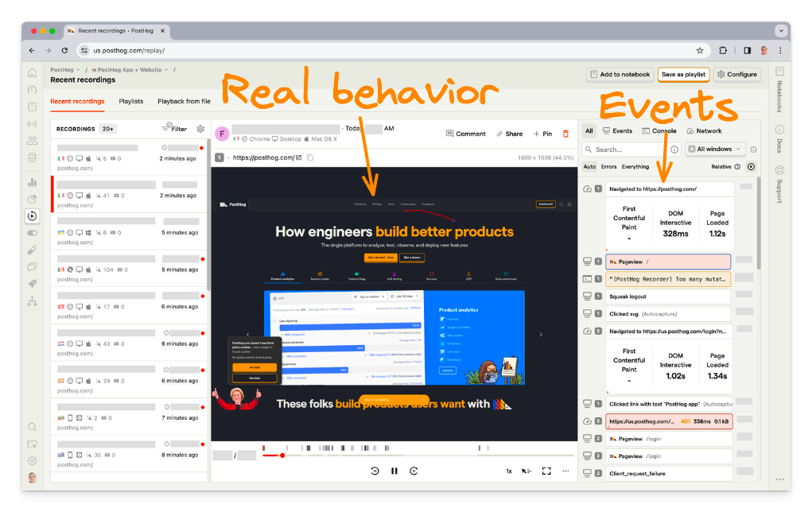The width and height of the screenshot is (812, 512).
Task: Open posthog.com URL external link icon
Action: tap(299, 157)
